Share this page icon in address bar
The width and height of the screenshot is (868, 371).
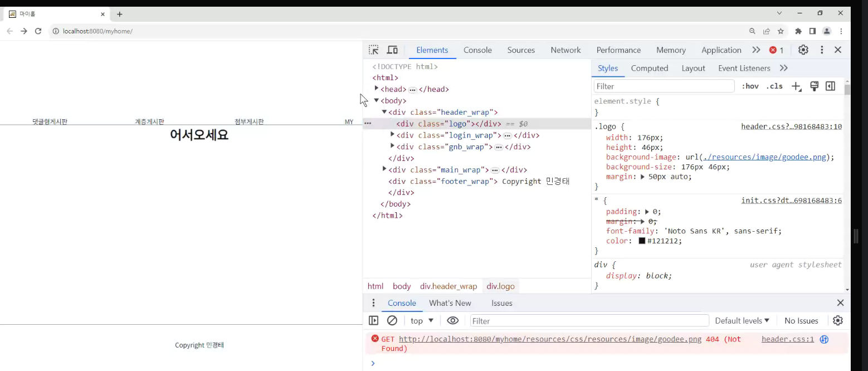point(767,31)
